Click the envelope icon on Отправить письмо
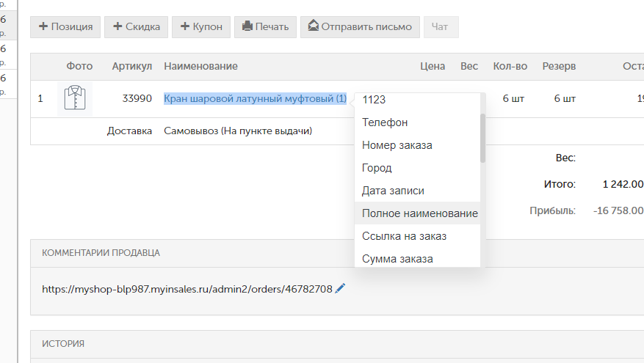 314,27
